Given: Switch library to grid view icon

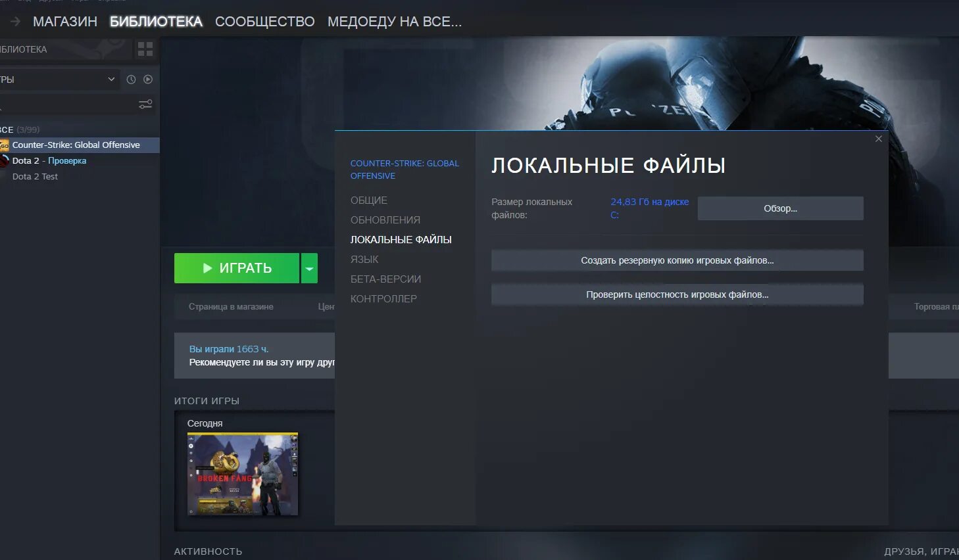Looking at the screenshot, I should 145,49.
